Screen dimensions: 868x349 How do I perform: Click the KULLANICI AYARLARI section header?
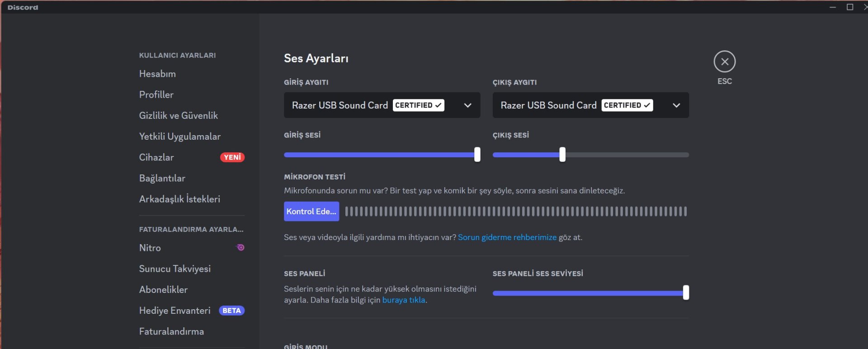(x=177, y=55)
